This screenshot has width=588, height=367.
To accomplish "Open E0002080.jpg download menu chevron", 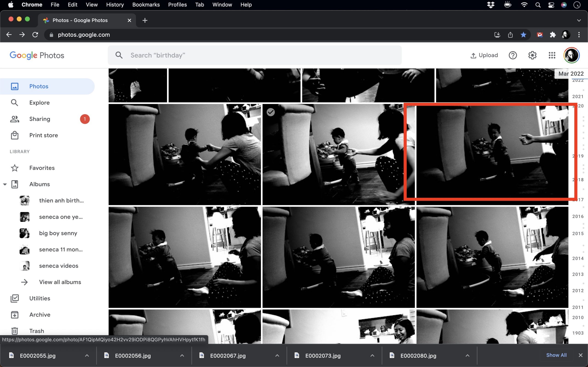I will [x=467, y=356].
